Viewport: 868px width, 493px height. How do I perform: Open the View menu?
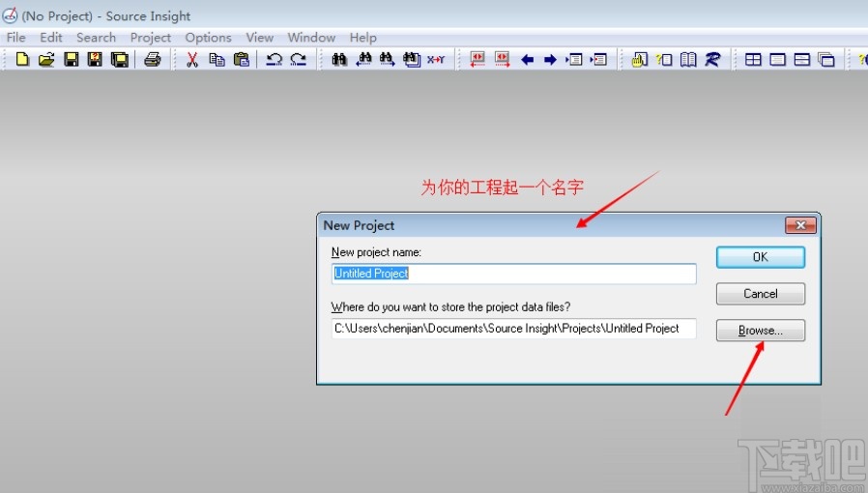260,37
